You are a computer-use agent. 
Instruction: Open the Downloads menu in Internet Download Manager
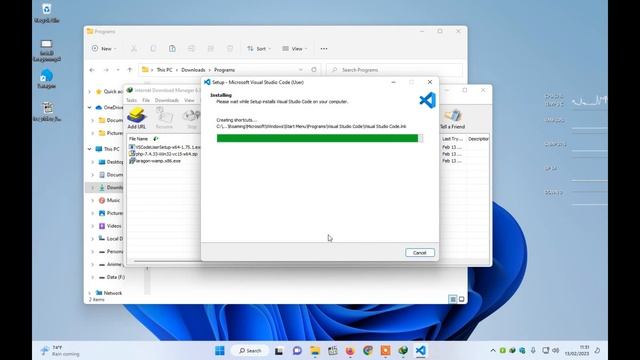[x=167, y=100]
